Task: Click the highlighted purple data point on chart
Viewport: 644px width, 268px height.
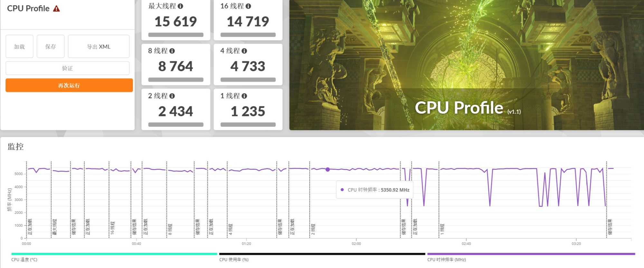Action: (x=327, y=169)
